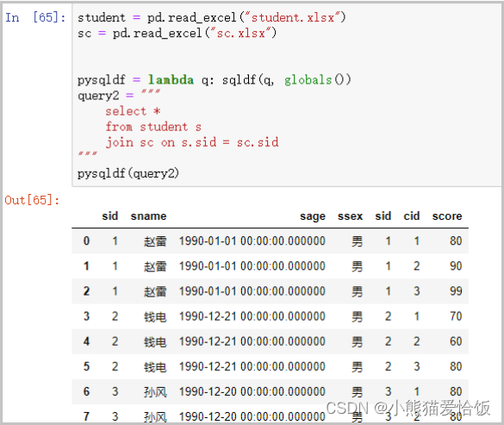
Task: Click score 90 in row 1
Action: 456,266
